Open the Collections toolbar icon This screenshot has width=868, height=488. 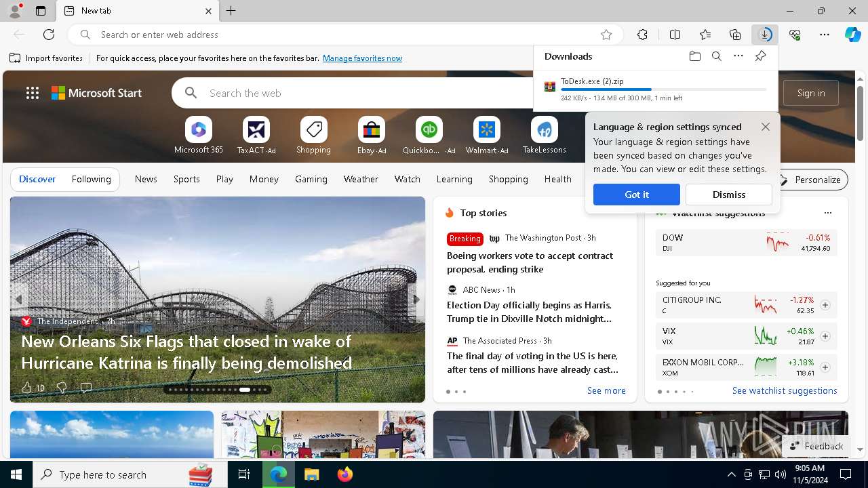[x=735, y=35]
